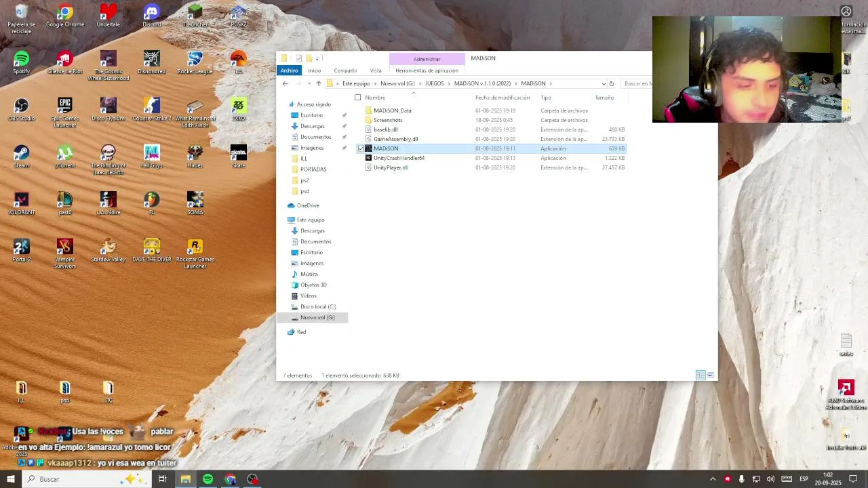Image resolution: width=868 pixels, height=488 pixels.
Task: Select the Stardew Valley desktop icon
Action: pos(108,250)
